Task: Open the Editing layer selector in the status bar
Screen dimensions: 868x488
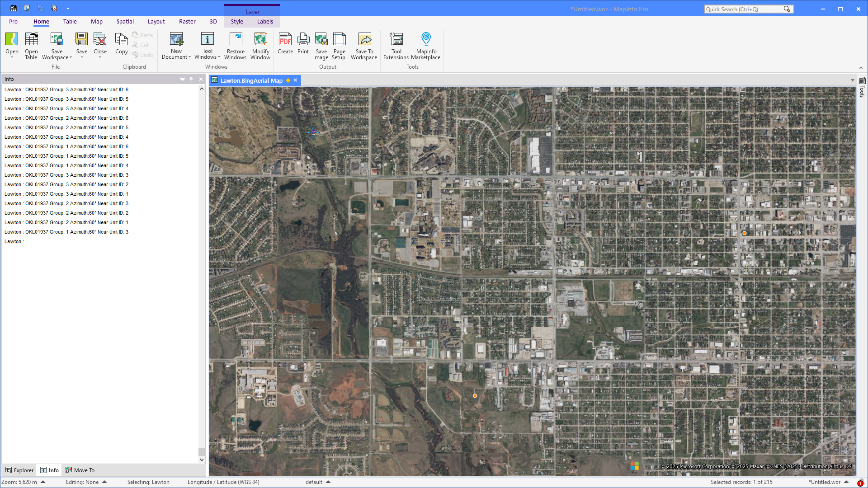Action: 104,482
